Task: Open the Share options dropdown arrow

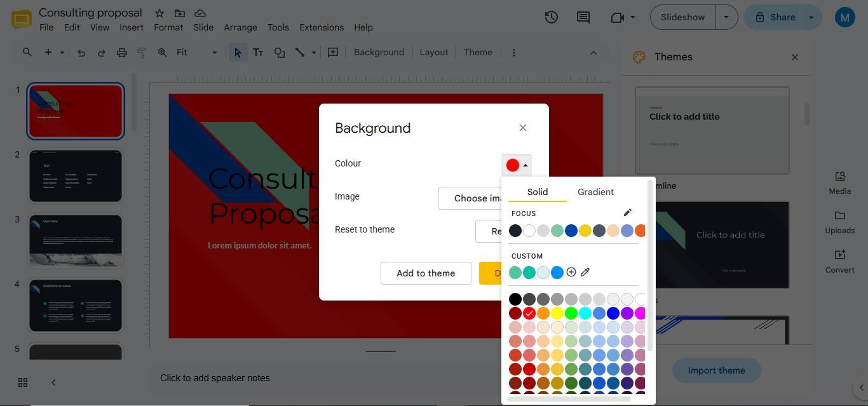Action: (811, 17)
